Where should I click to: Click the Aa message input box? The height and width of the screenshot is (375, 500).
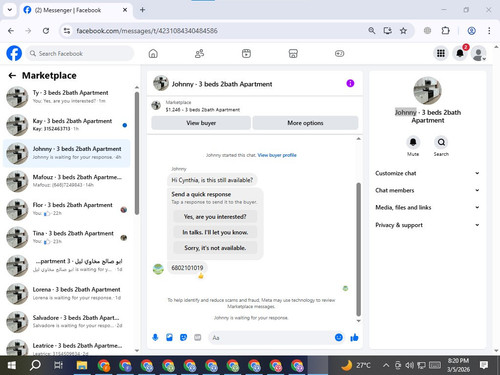(x=271, y=338)
